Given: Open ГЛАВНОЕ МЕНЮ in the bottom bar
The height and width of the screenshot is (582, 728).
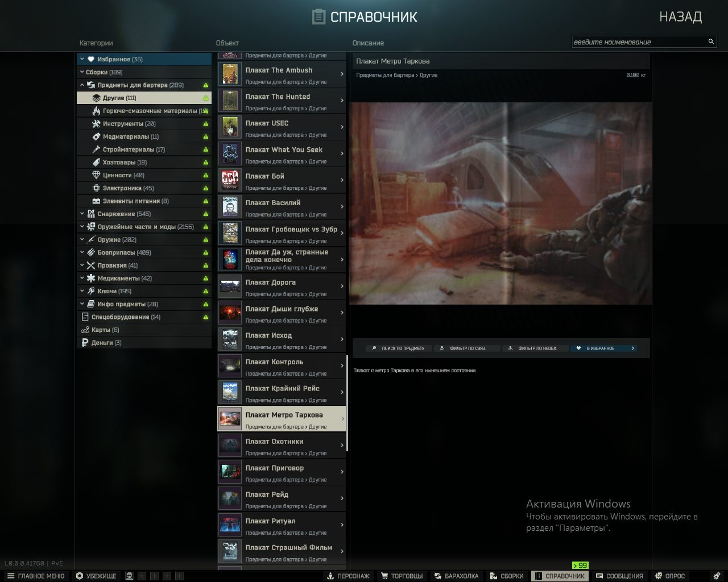Looking at the screenshot, I should pos(35,576).
